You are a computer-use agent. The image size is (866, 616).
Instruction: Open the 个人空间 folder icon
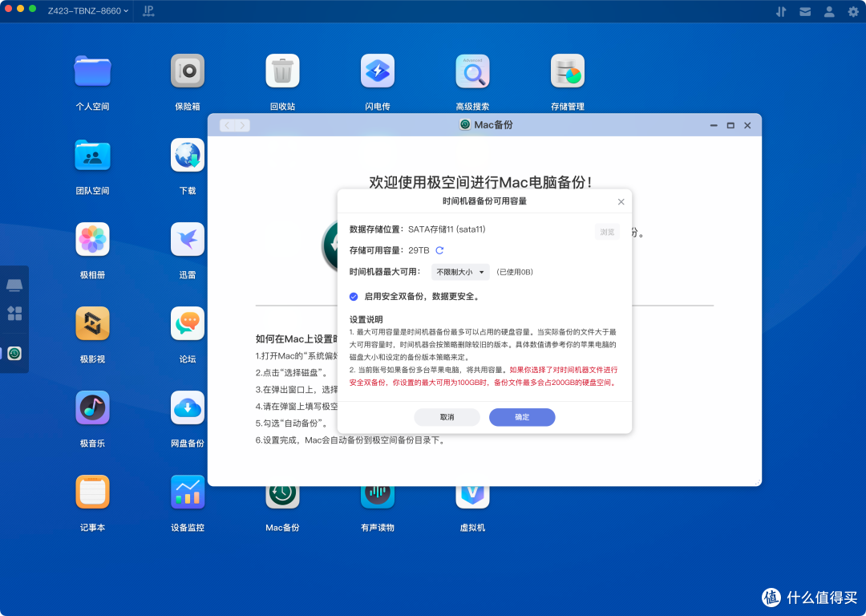(x=92, y=71)
